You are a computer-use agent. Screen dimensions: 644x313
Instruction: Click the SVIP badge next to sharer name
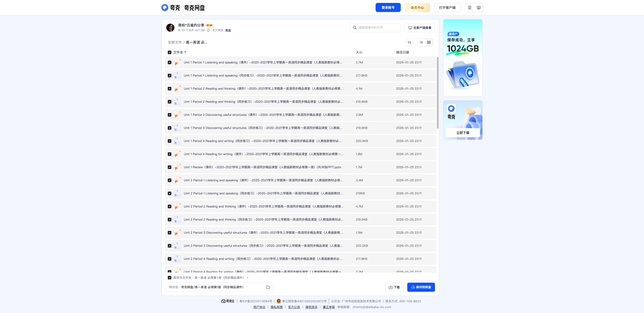tap(209, 25)
